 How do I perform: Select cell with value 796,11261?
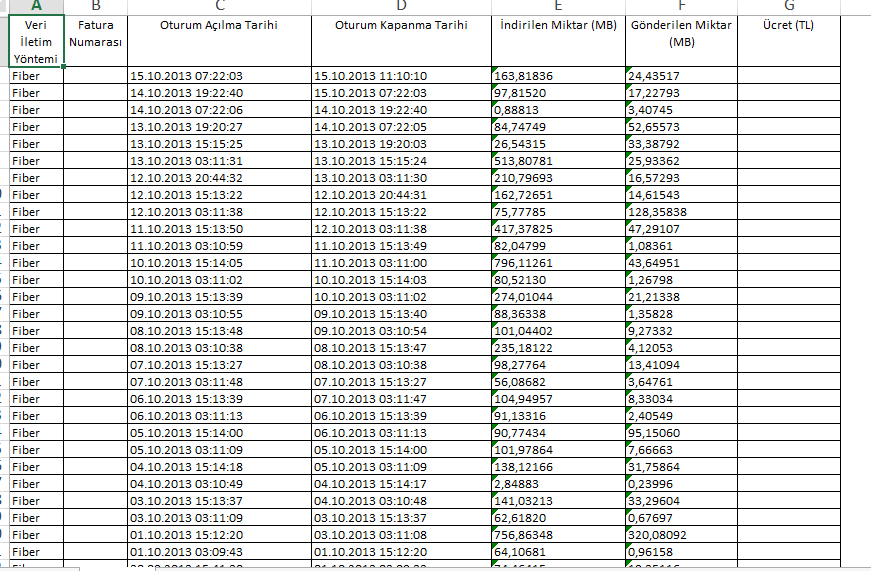pyautogui.click(x=558, y=263)
